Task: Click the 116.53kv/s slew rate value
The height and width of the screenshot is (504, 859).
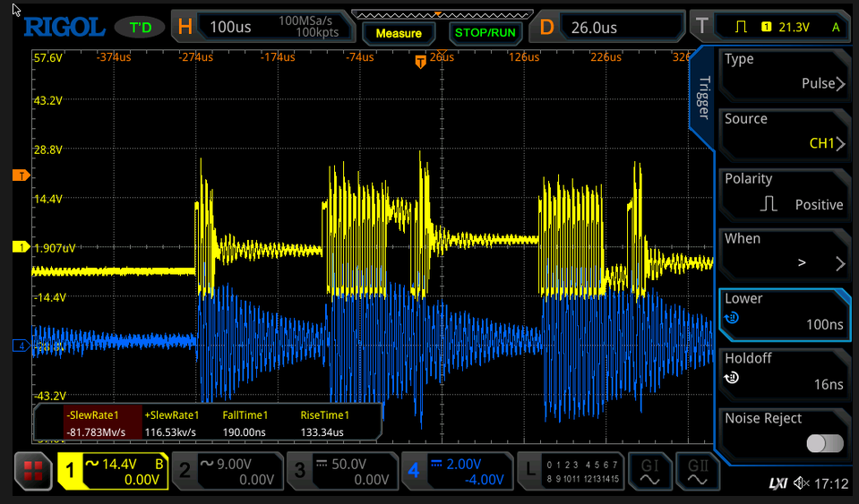Action: tap(170, 431)
